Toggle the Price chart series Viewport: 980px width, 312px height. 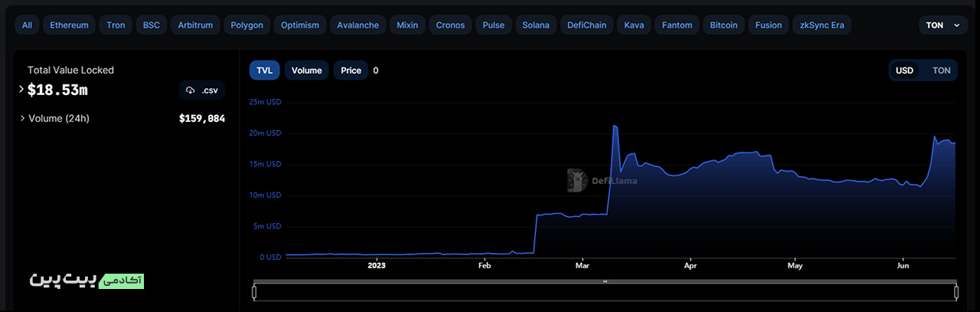tap(351, 71)
